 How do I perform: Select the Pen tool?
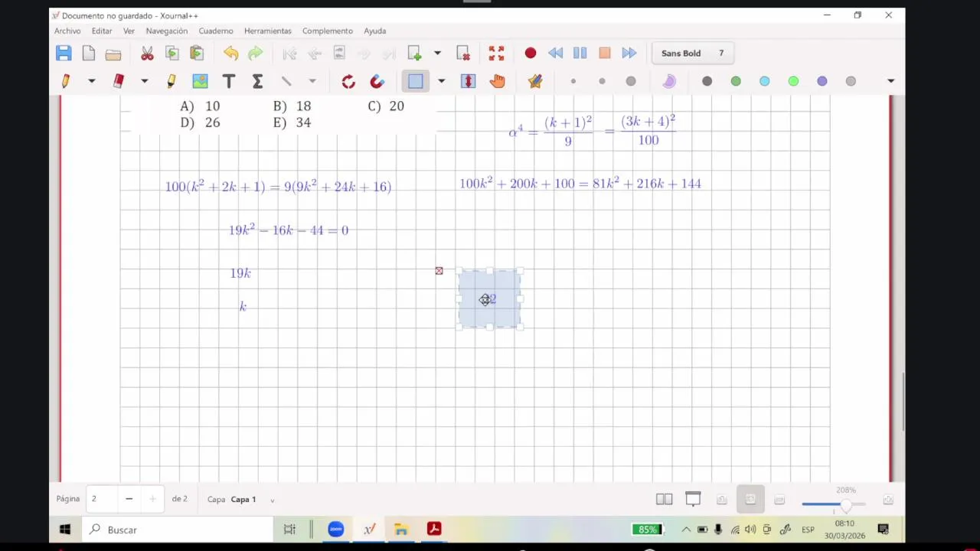66,80
